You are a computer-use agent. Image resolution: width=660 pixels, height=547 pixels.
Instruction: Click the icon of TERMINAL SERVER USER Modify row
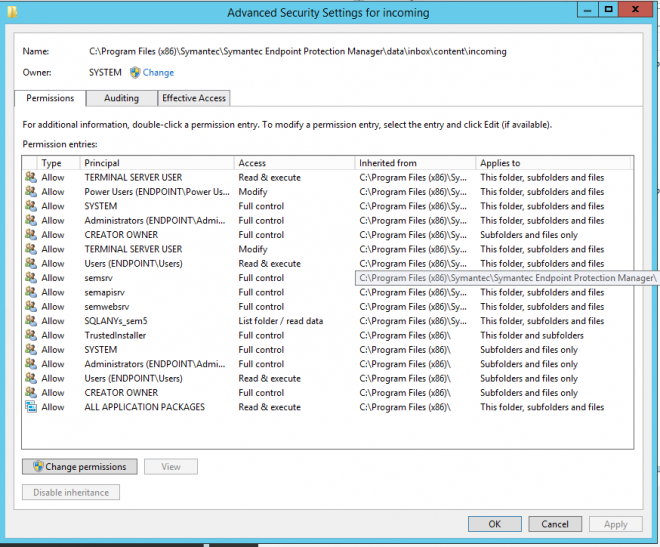(31, 249)
